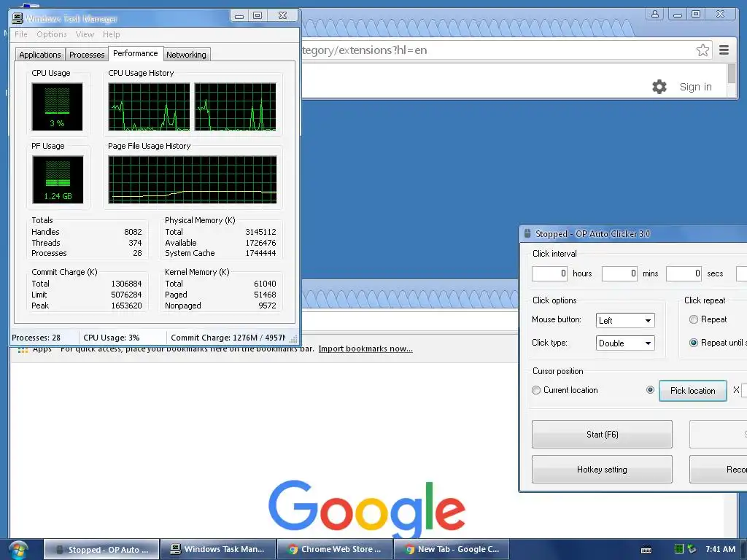Viewport: 747px width, 560px height.
Task: Click the Kernel Memory Nonpaged value 9572
Action: 267,306
